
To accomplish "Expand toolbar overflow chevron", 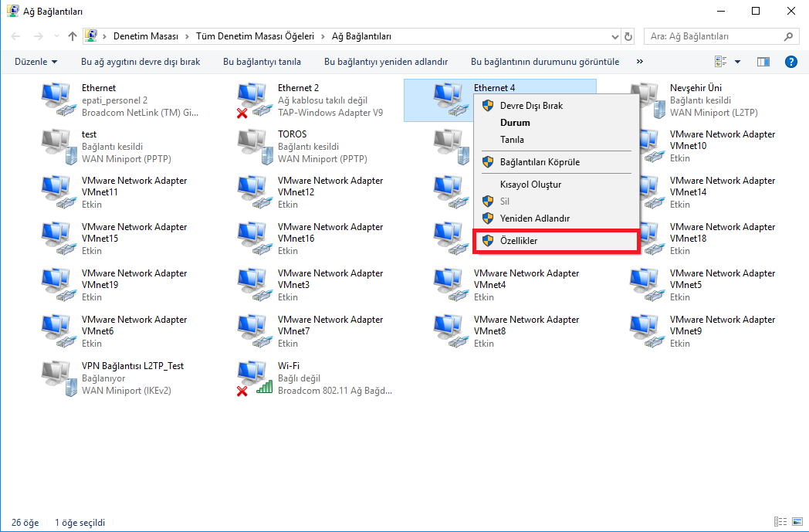I will click(639, 62).
